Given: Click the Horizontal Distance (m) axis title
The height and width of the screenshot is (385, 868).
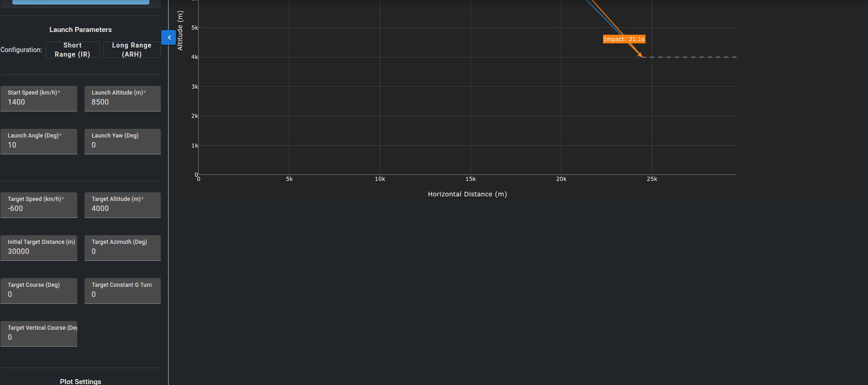Looking at the screenshot, I should pyautogui.click(x=467, y=194).
